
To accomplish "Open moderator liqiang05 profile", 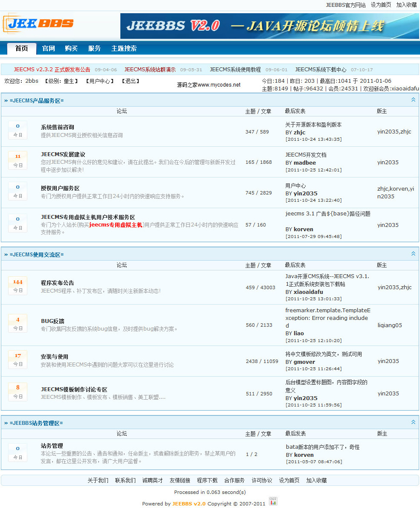I will point(390,325).
